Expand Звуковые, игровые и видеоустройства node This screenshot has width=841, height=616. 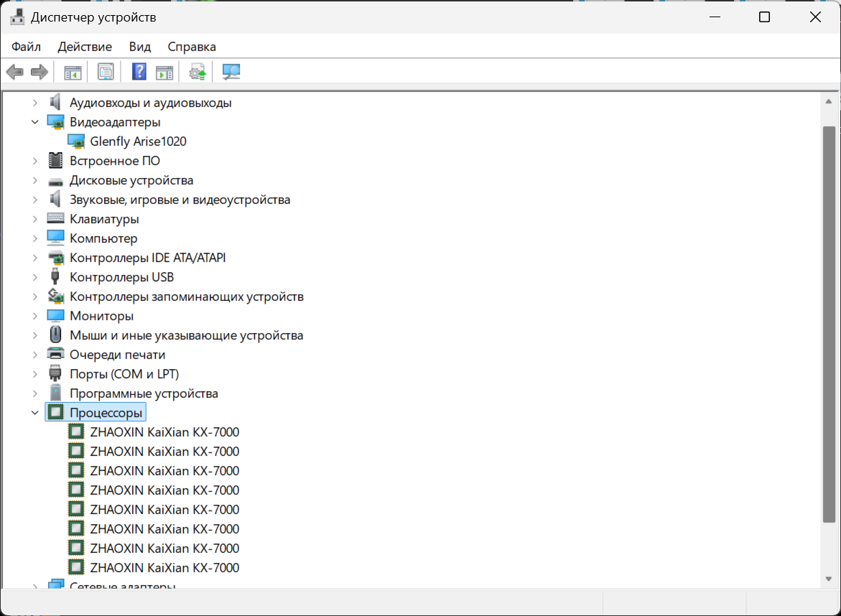click(35, 200)
